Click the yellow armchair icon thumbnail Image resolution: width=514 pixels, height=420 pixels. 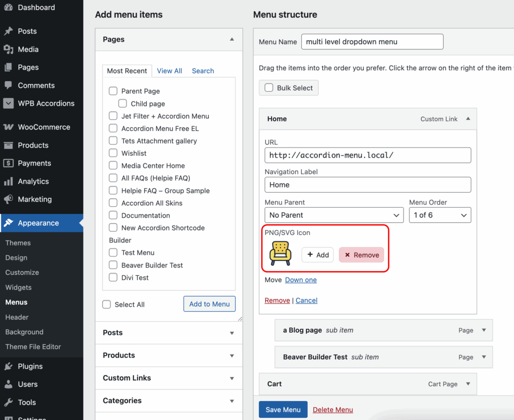coord(280,253)
